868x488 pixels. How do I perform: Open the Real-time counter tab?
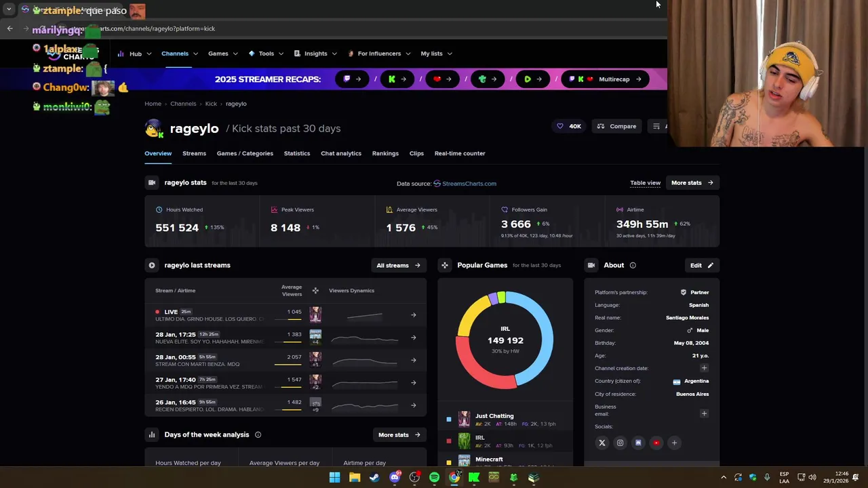(460, 153)
